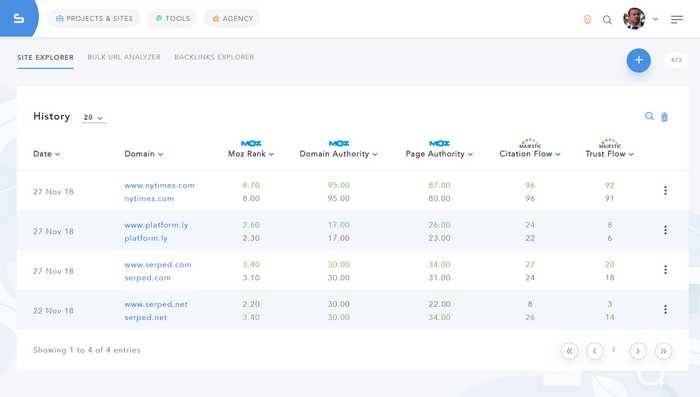Image resolution: width=700 pixels, height=397 pixels.
Task: Click Showing 1 to 4 of 4 entries text
Action: point(87,350)
